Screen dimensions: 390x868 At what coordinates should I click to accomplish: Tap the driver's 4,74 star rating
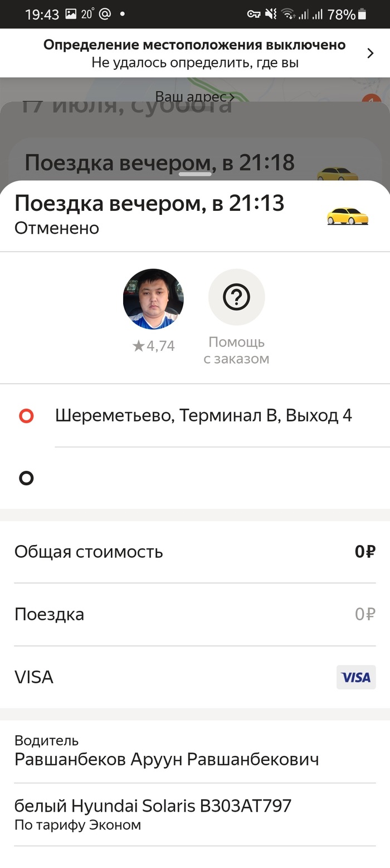[x=154, y=346]
